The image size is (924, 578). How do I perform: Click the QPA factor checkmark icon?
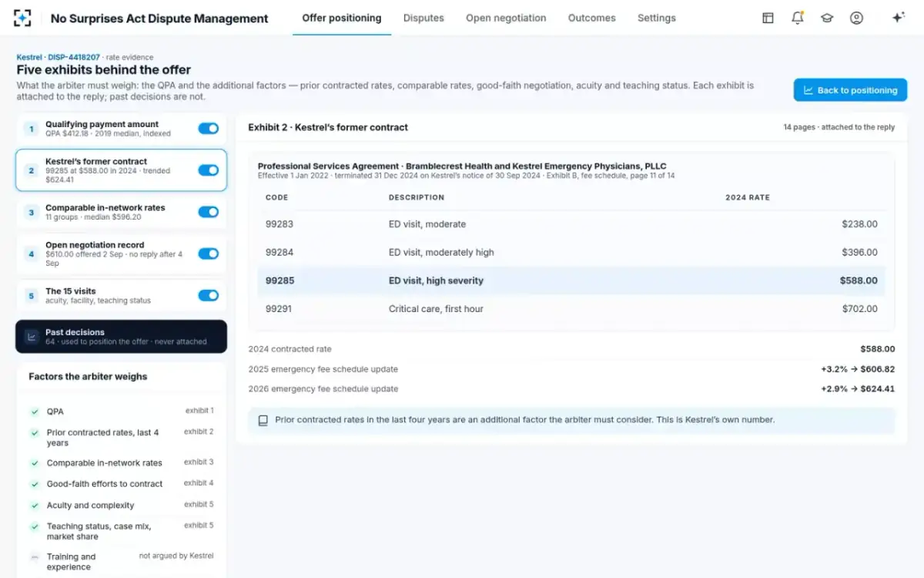pyautogui.click(x=35, y=412)
